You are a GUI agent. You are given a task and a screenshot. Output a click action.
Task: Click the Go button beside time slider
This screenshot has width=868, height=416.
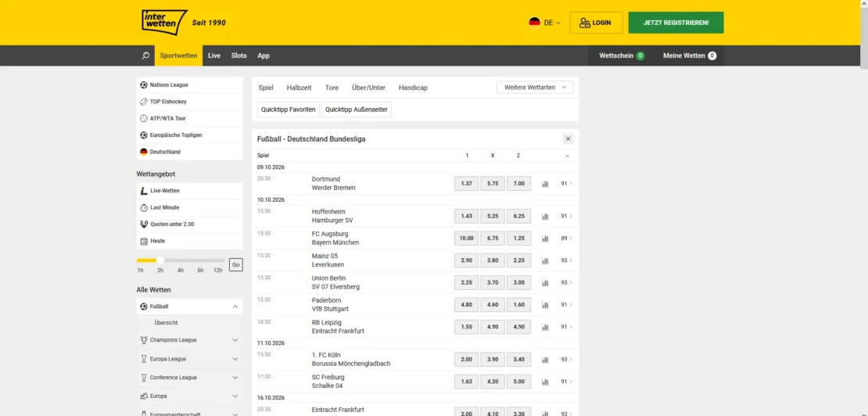(x=236, y=265)
